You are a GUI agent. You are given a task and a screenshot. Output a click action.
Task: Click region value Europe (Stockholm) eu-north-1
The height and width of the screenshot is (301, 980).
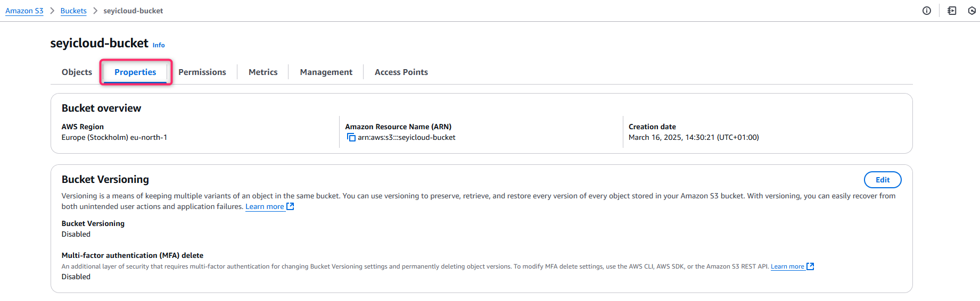(x=114, y=137)
